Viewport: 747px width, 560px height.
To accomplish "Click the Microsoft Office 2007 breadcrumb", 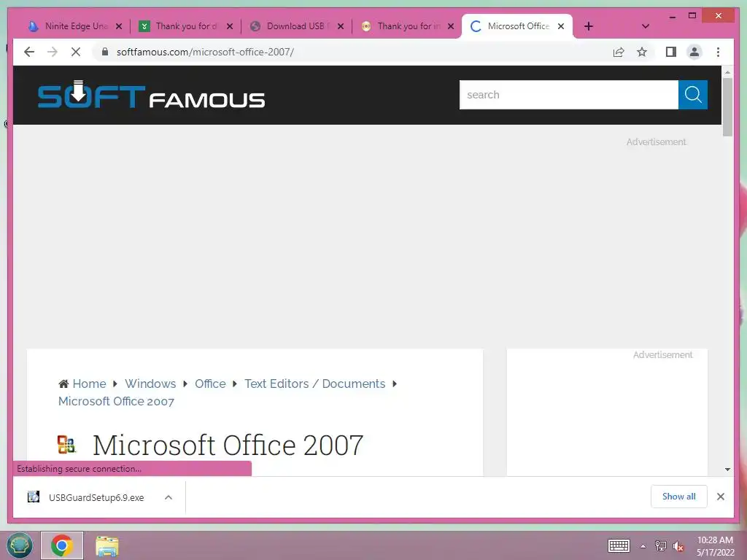I will coord(116,402).
